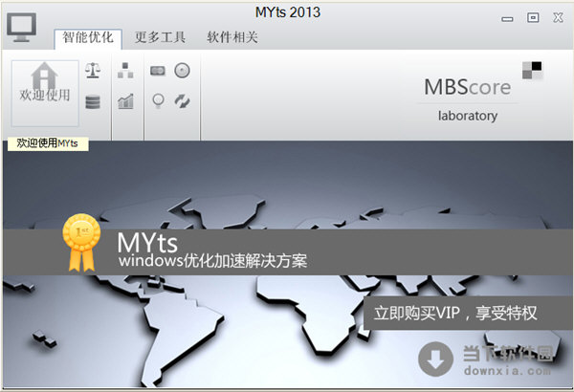The width and height of the screenshot is (574, 392).
Task: Go to the 软件相关 tab
Action: 232,38
